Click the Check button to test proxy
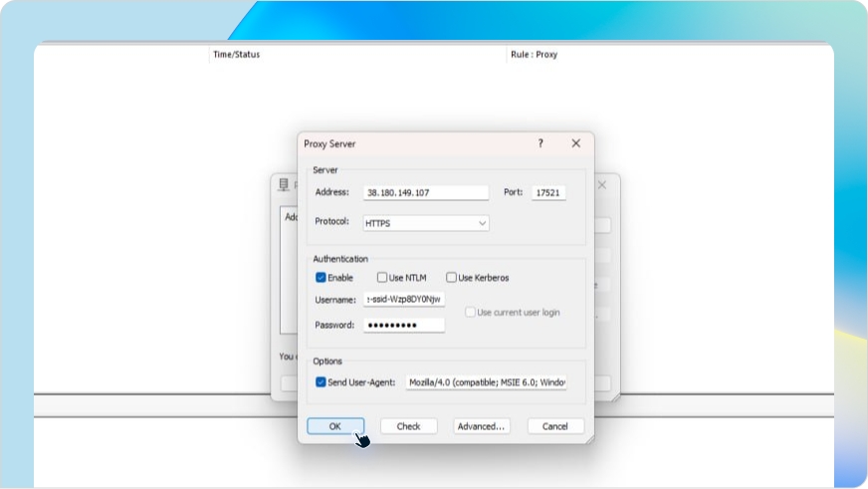Screen dimensions: 868x489 coord(408,426)
